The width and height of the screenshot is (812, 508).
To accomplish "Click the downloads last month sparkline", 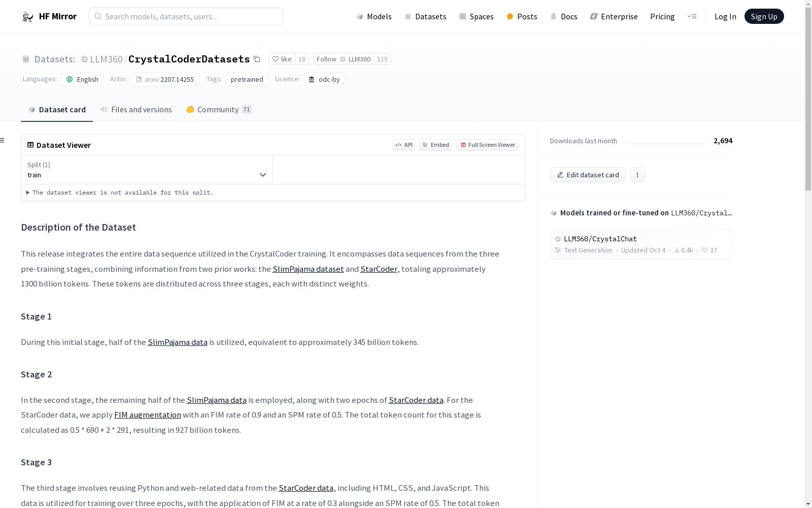I will 665,142.
